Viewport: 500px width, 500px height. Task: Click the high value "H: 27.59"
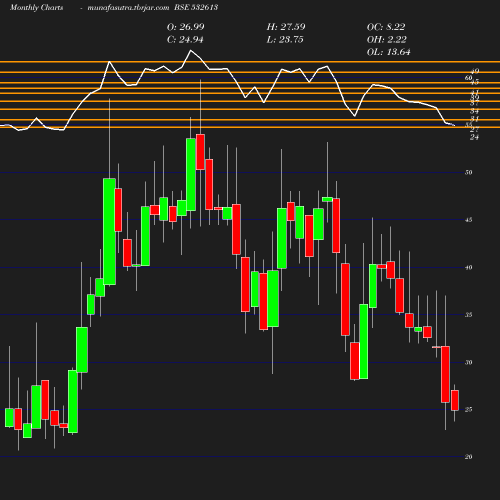coord(286,27)
